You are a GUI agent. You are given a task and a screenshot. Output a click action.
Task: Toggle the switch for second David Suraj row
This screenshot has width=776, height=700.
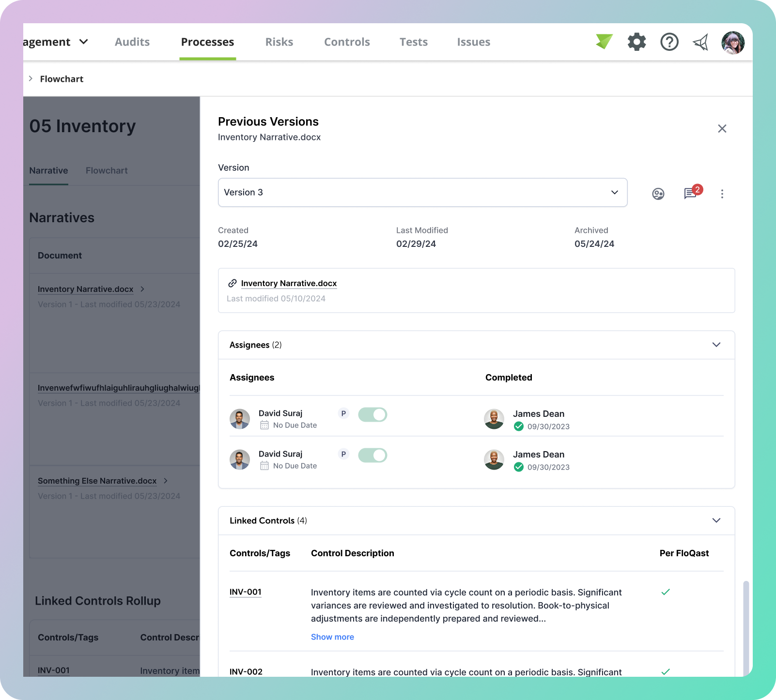(372, 455)
